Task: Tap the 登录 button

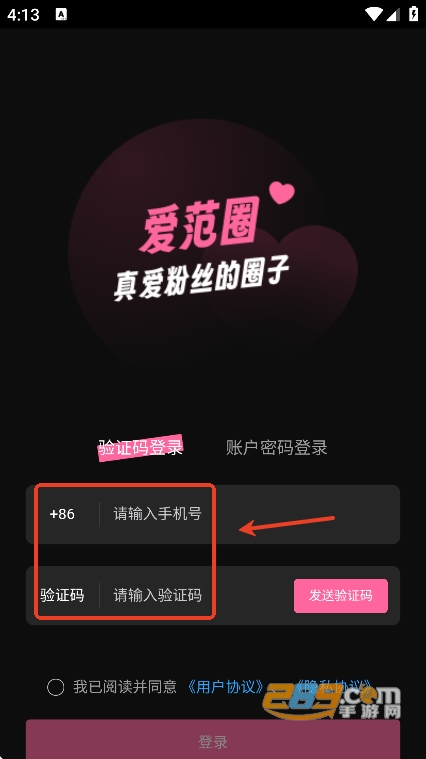Action: click(213, 739)
